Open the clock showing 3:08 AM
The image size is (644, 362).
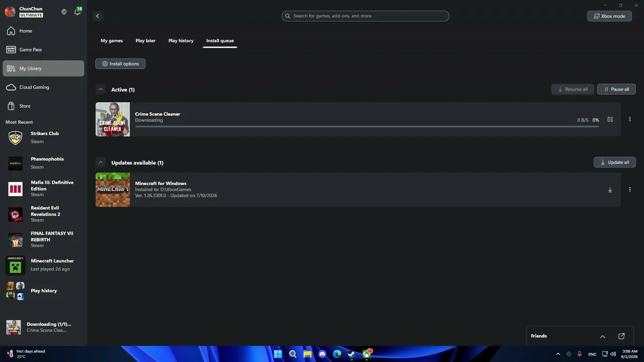(x=630, y=354)
